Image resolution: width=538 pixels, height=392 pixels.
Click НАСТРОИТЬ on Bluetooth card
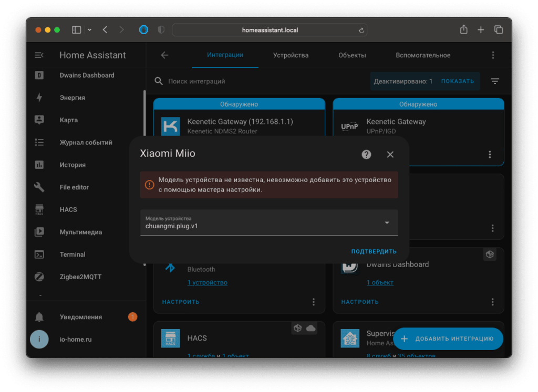point(181,302)
